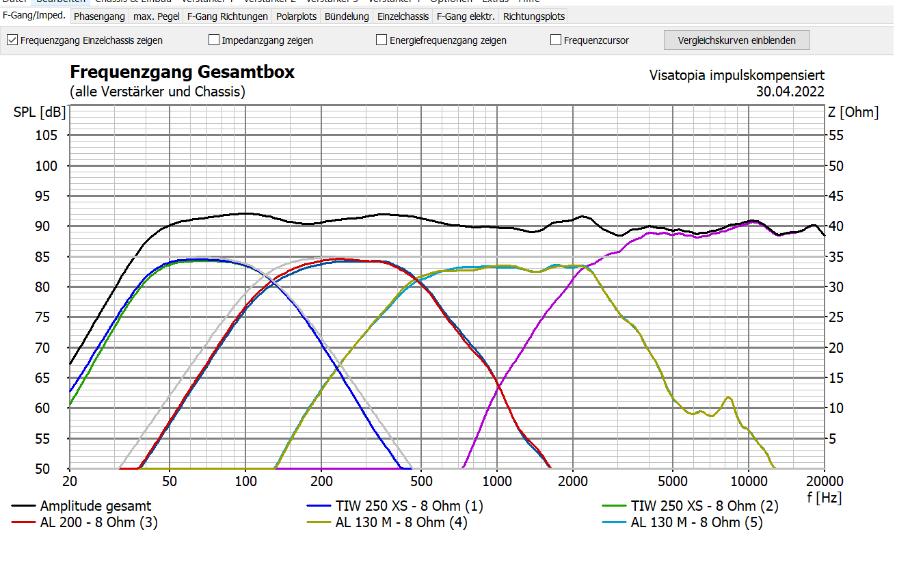Click project name Visatopia impulskompensiert
The width and height of the screenshot is (897, 588).
(737, 76)
